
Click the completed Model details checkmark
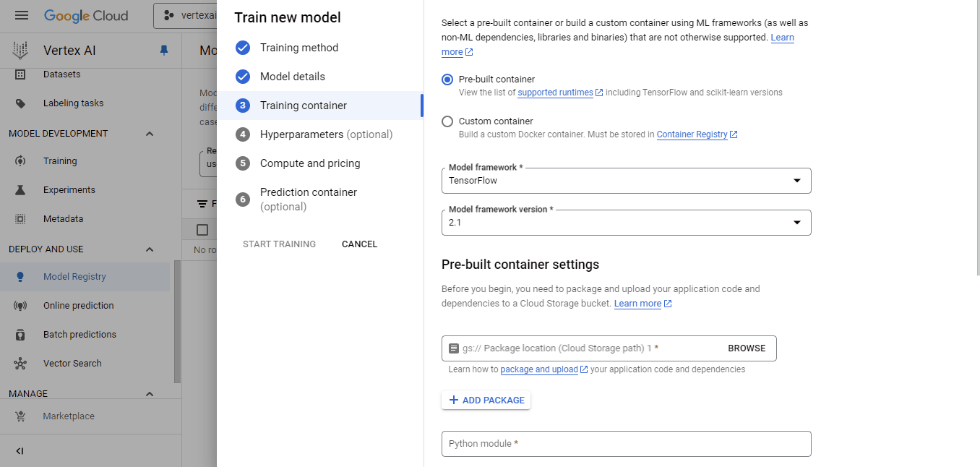243,77
